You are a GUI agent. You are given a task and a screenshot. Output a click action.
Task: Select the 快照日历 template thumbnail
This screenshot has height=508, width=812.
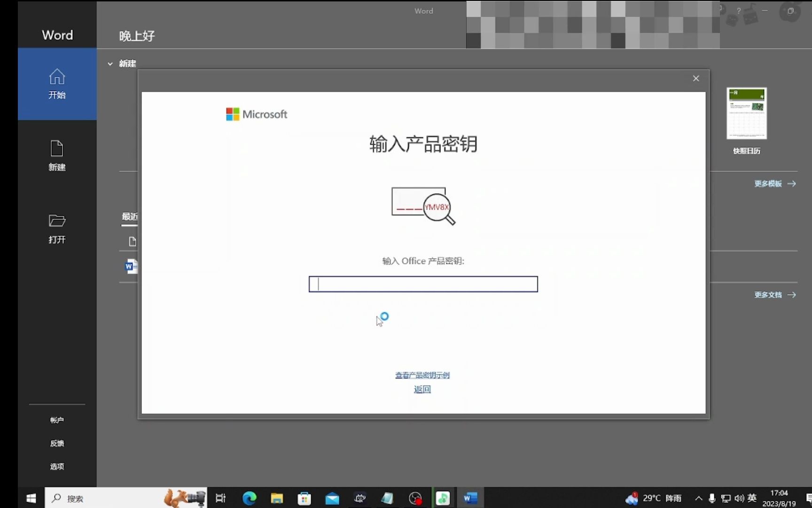(x=746, y=113)
